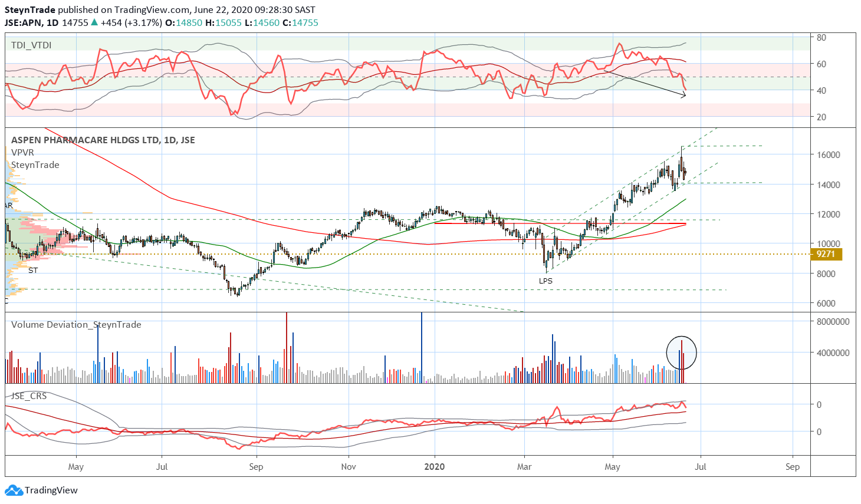
Task: Click the JSE_CRS indicator label
Action: (x=29, y=396)
